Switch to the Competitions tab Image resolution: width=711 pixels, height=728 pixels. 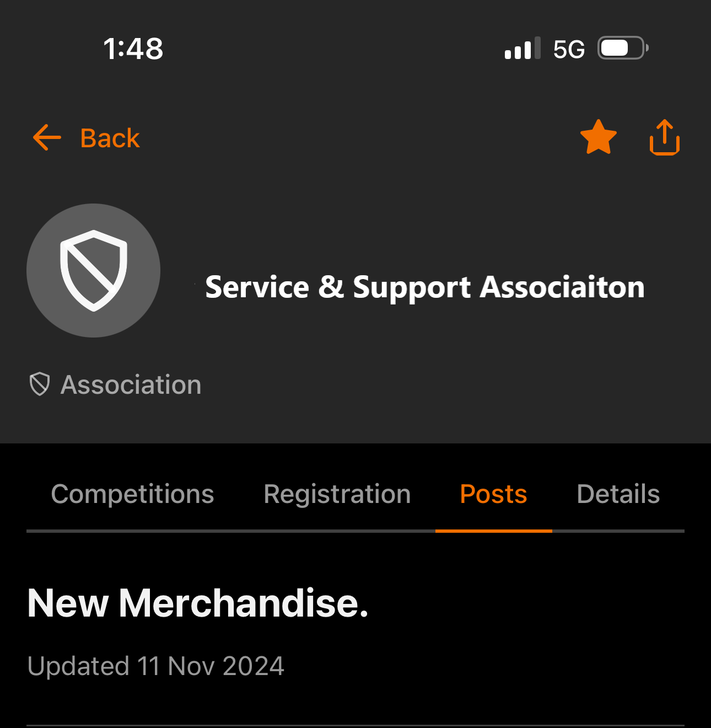[x=132, y=494]
